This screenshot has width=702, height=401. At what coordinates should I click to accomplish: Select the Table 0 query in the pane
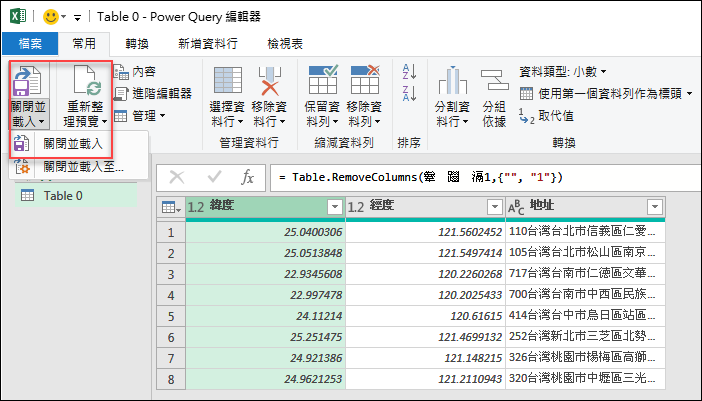coord(75,196)
